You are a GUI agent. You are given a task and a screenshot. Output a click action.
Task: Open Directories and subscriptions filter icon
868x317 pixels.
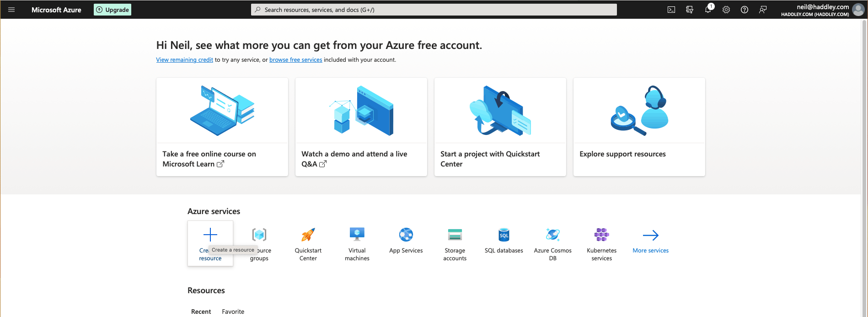(690, 10)
